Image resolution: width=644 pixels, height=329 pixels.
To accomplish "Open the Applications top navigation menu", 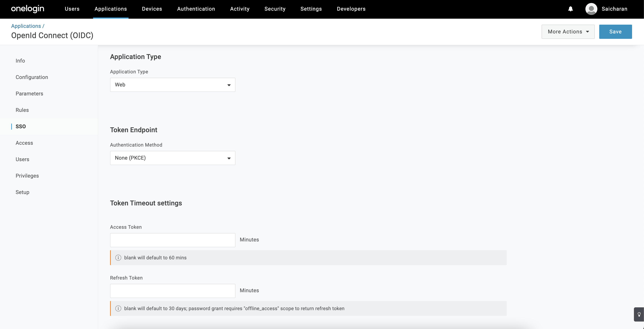I will click(x=111, y=9).
